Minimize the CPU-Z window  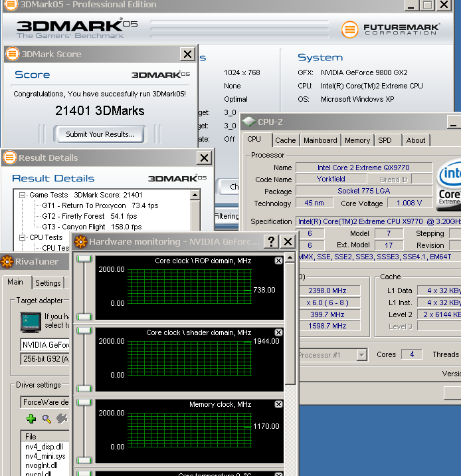point(454,122)
